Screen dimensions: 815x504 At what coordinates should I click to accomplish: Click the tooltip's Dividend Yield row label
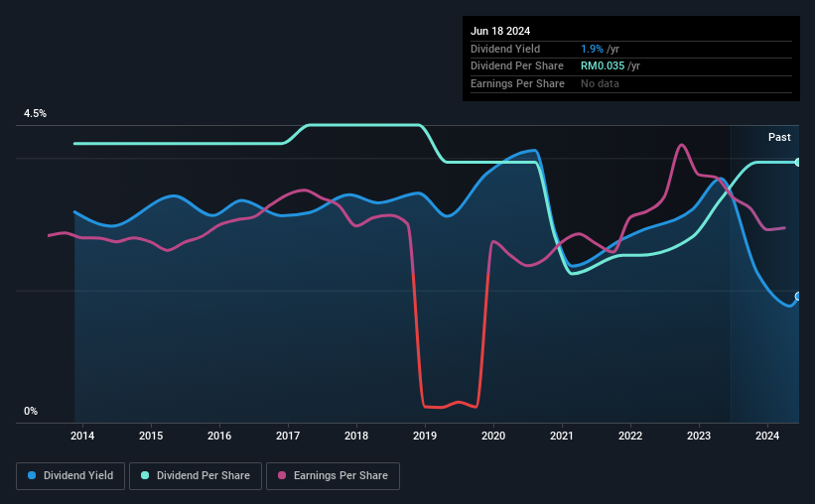coord(505,49)
